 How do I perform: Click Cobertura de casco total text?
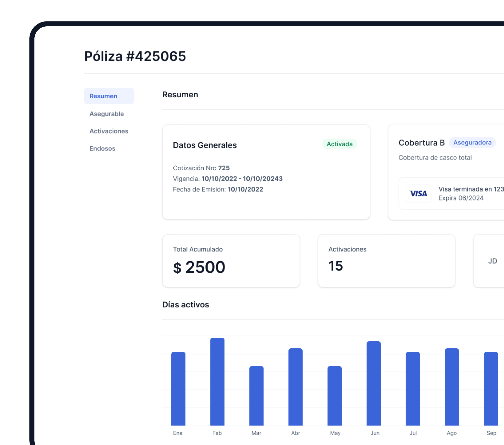coord(435,157)
